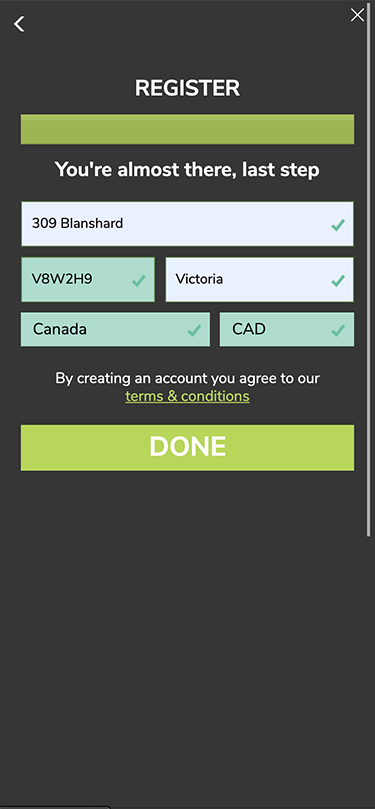Click the green registration progress bar
Image resolution: width=375 pixels, height=809 pixels.
[187, 129]
